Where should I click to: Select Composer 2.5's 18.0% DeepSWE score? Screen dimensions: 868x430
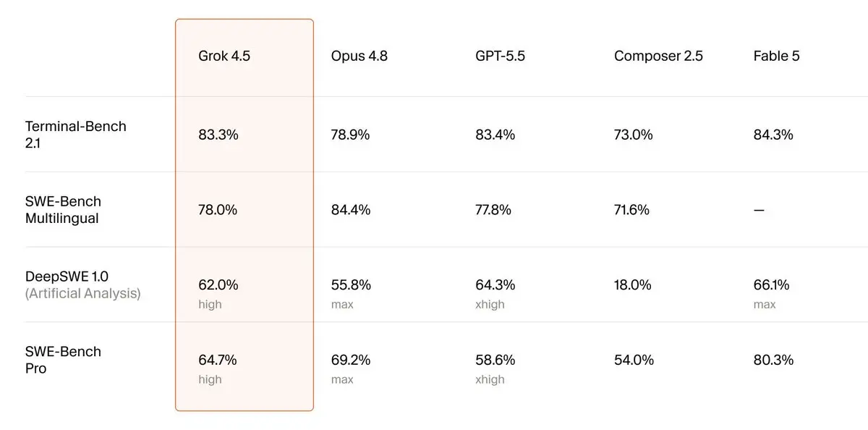[x=633, y=284]
